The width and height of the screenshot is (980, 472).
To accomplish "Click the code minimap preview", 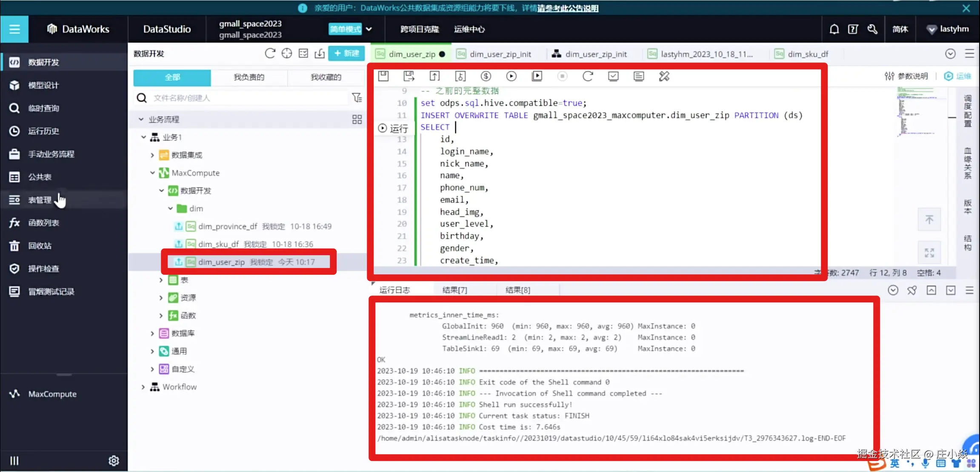I will click(915, 111).
